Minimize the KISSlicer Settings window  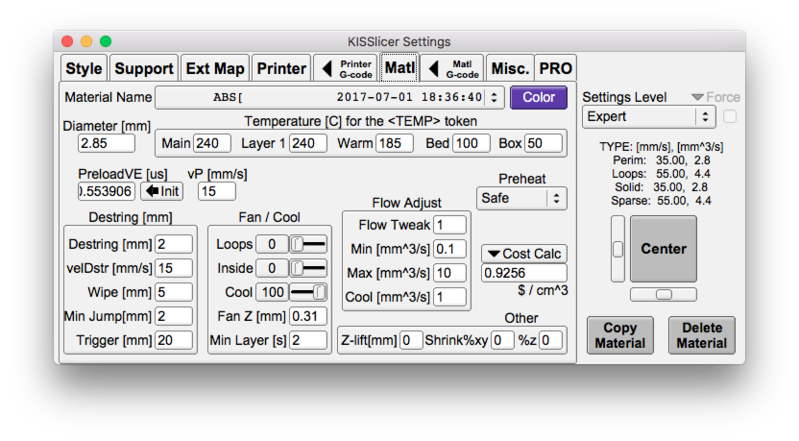[x=87, y=41]
